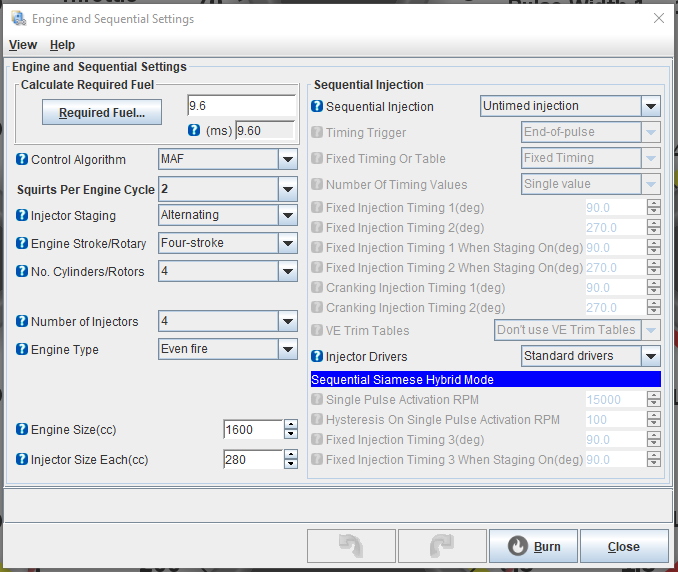Click help icon for Fixed Injection Timing 2(deg)

[317, 227]
